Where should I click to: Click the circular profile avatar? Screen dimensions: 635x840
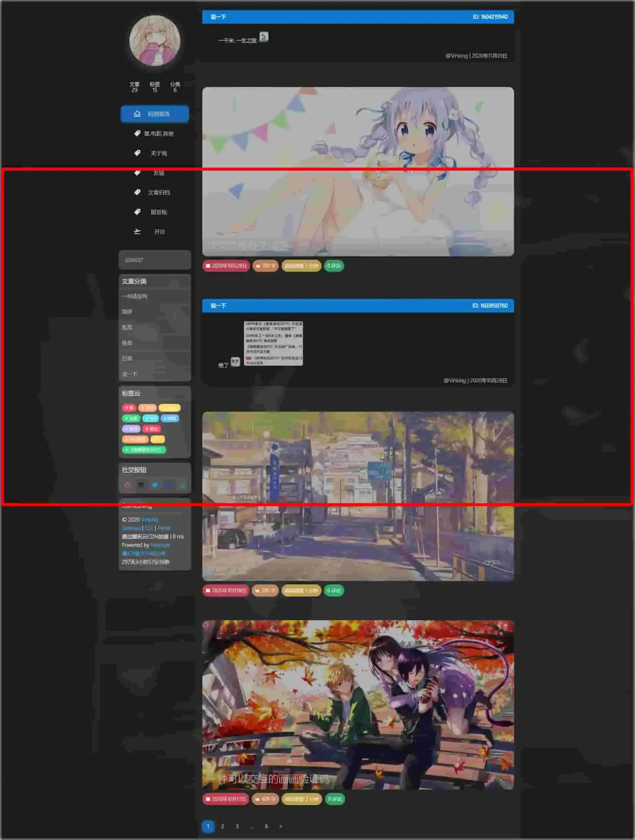tap(155, 41)
